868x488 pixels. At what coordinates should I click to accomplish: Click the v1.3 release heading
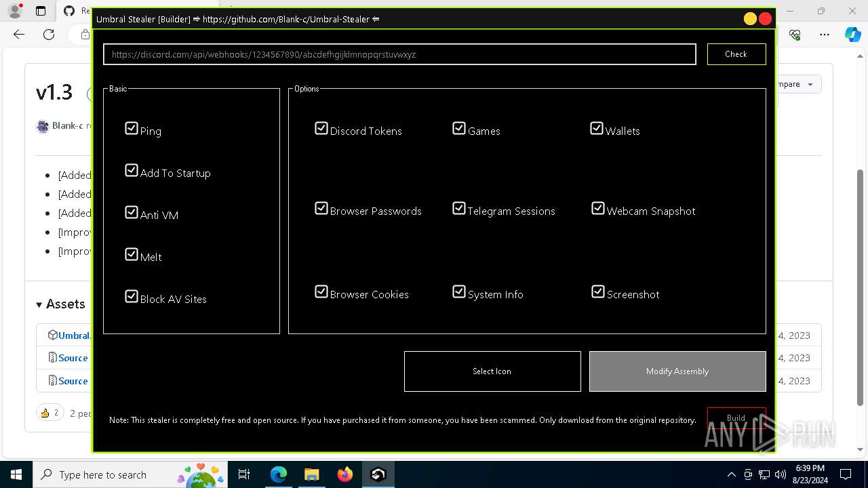pyautogui.click(x=54, y=93)
